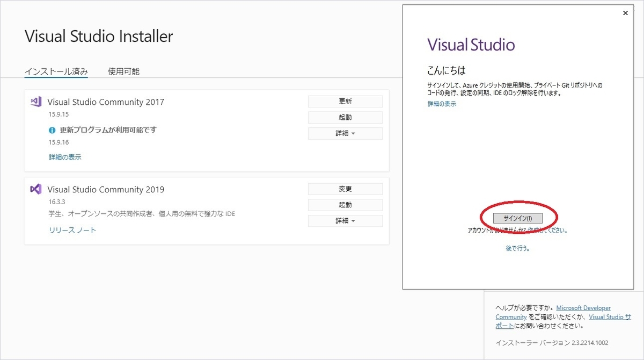This screenshot has height=360, width=644.
Task: Open 詳細の表示 link under update notice
Action: pyautogui.click(x=65, y=157)
